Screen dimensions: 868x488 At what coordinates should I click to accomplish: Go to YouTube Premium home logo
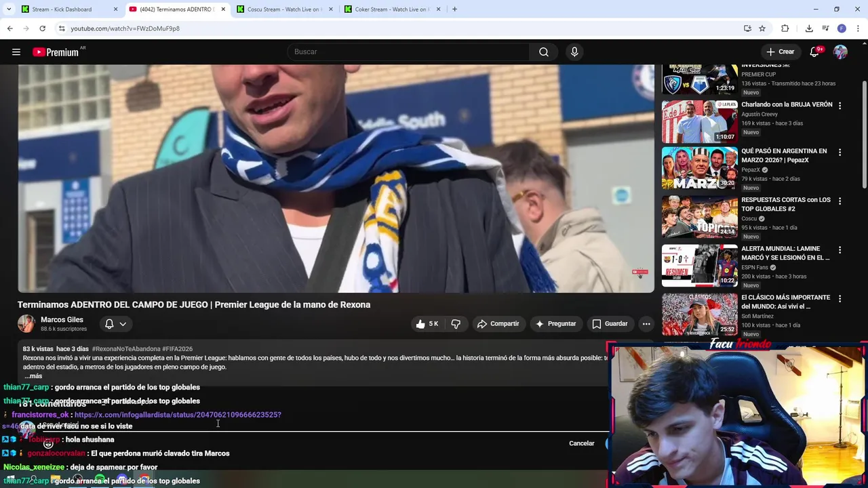coord(56,52)
